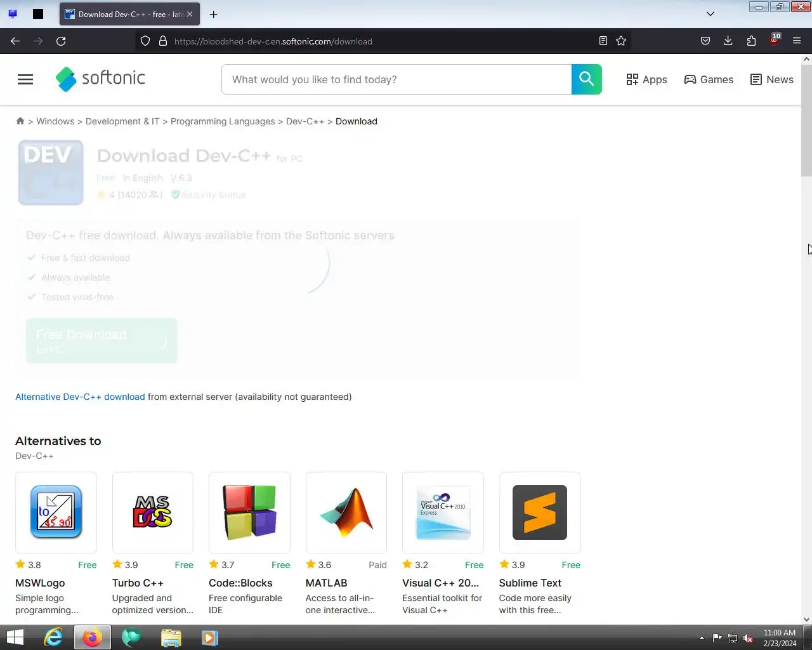
Task: Open the Windows Start menu
Action: [x=15, y=637]
